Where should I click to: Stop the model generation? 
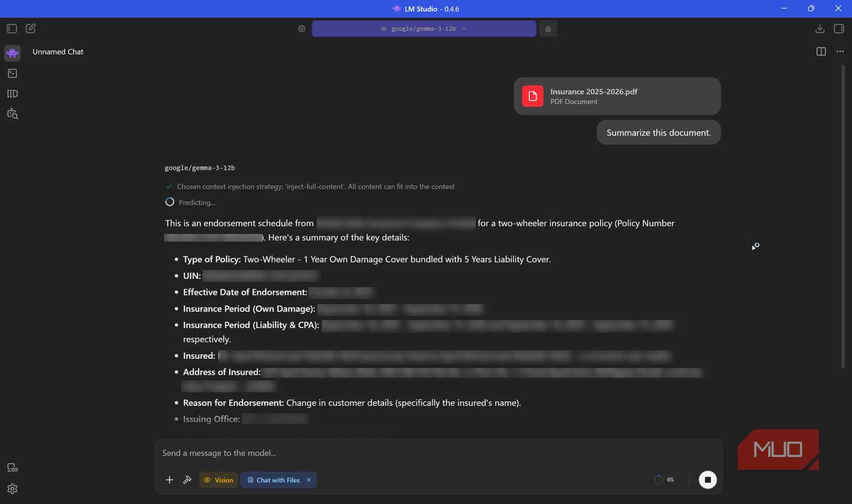click(x=707, y=480)
